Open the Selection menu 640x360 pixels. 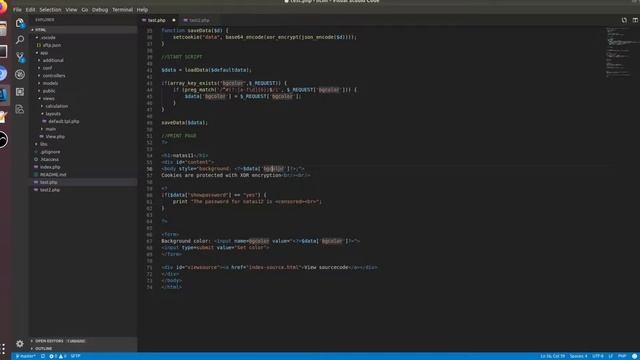click(50, 9)
